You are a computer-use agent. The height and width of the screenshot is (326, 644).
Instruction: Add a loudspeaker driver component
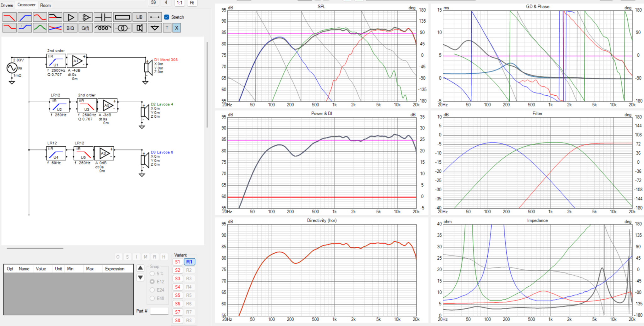pyautogui.click(x=139, y=28)
